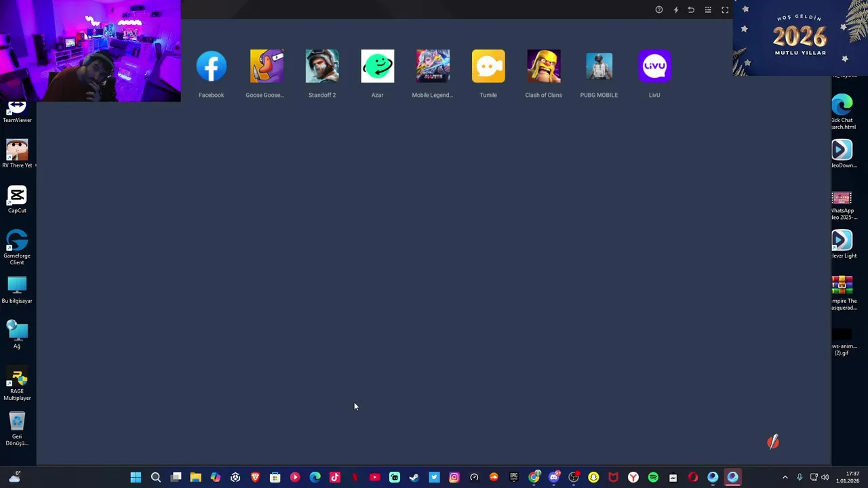
Task: Open taskbar Search
Action: 155,477
